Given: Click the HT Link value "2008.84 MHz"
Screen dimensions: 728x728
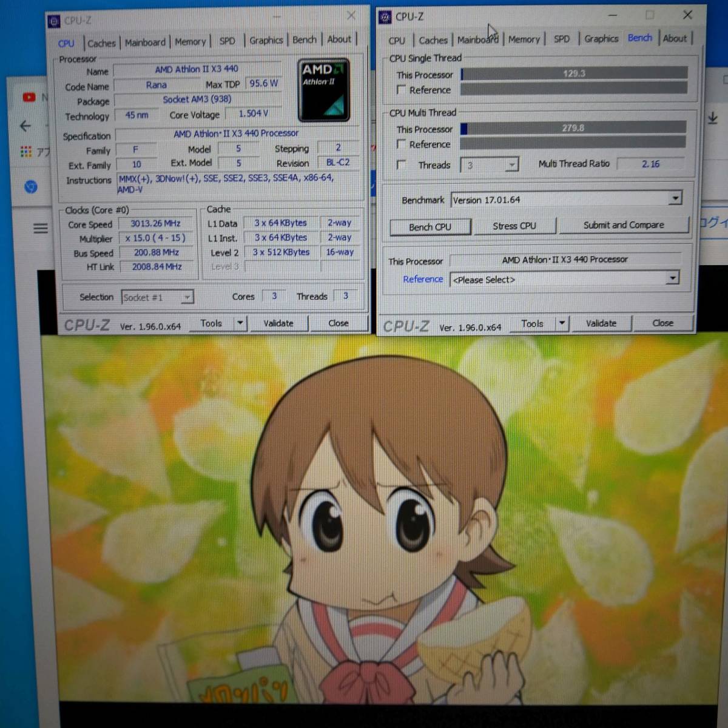Looking at the screenshot, I should tap(156, 267).
